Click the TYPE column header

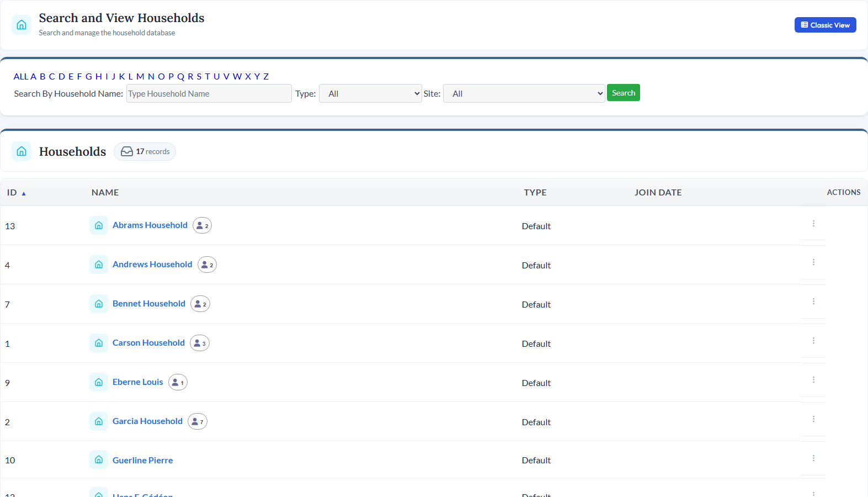tap(535, 193)
